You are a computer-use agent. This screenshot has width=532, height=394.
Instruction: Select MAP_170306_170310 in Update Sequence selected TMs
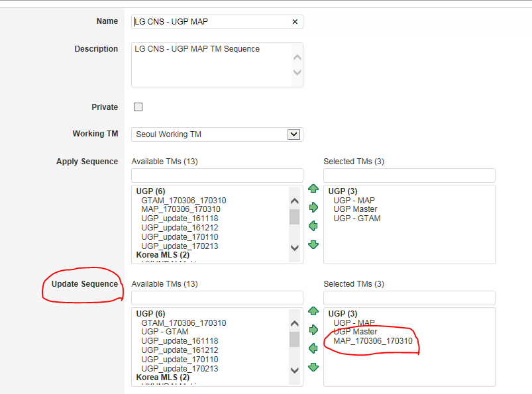click(373, 341)
